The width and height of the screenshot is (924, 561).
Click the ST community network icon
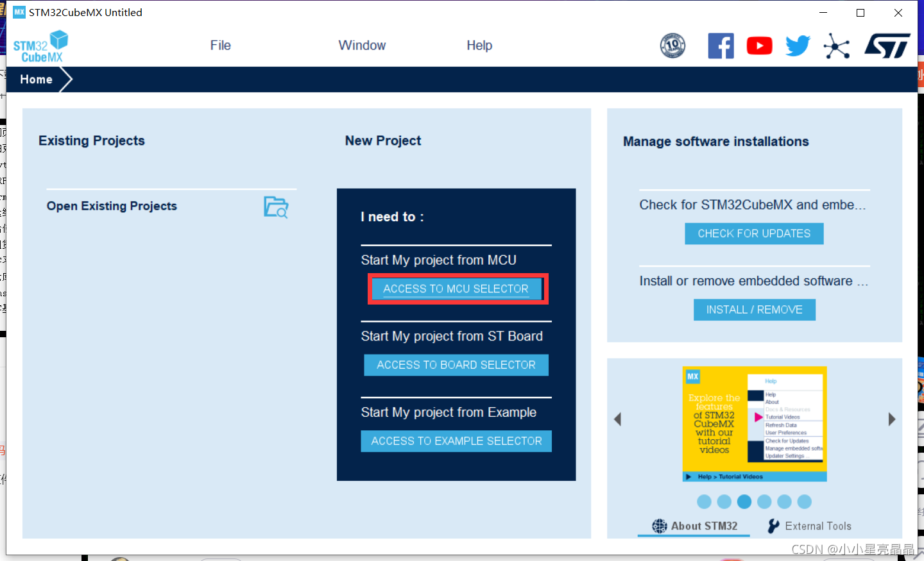click(837, 46)
